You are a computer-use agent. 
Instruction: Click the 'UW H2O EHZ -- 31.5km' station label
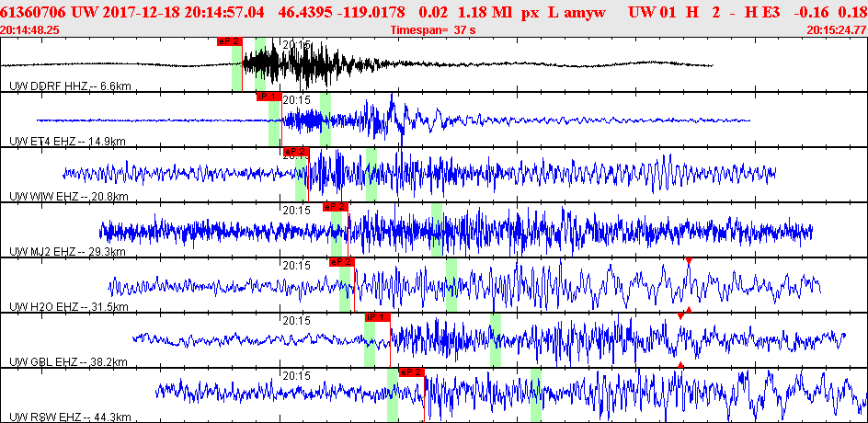(x=69, y=307)
